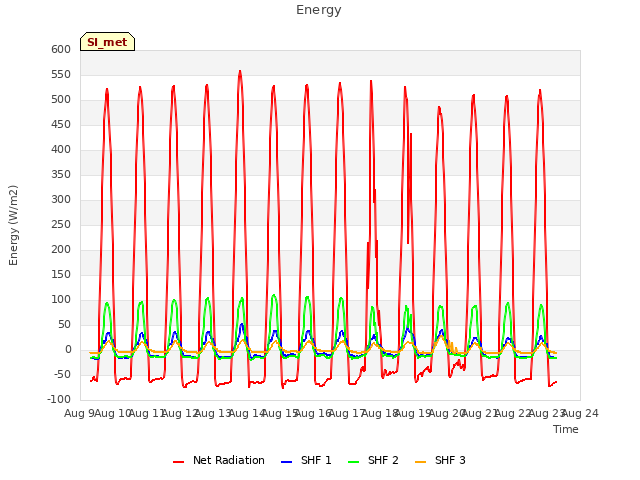Click the Aug 24 x-axis tick label
Viewport: 640px width, 480px height.
coord(580,414)
